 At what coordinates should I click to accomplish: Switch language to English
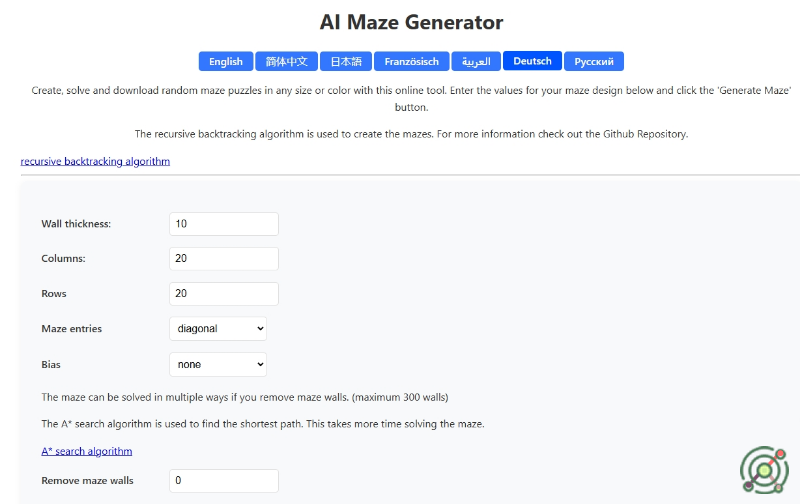pos(226,61)
